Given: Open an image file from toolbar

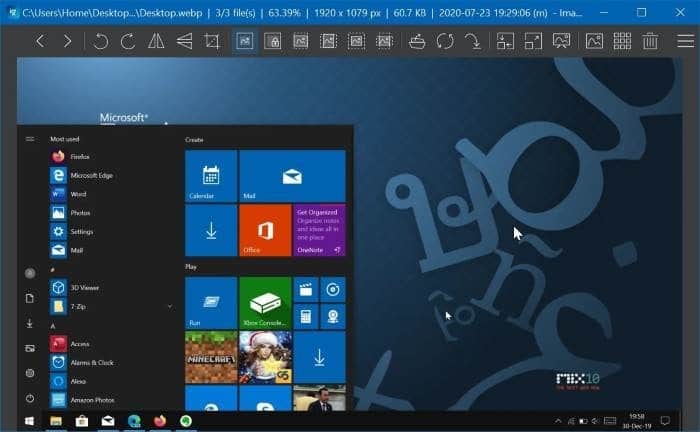Looking at the screenshot, I should coord(417,41).
